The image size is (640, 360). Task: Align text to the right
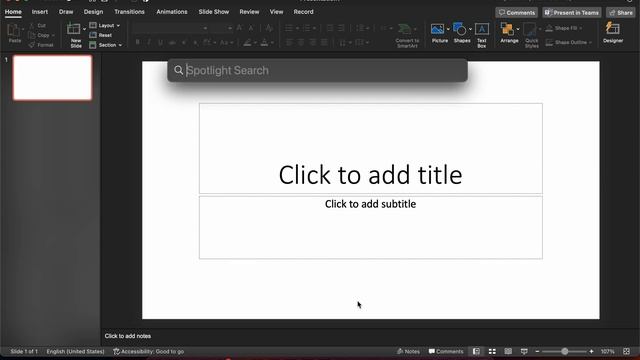tap(313, 42)
